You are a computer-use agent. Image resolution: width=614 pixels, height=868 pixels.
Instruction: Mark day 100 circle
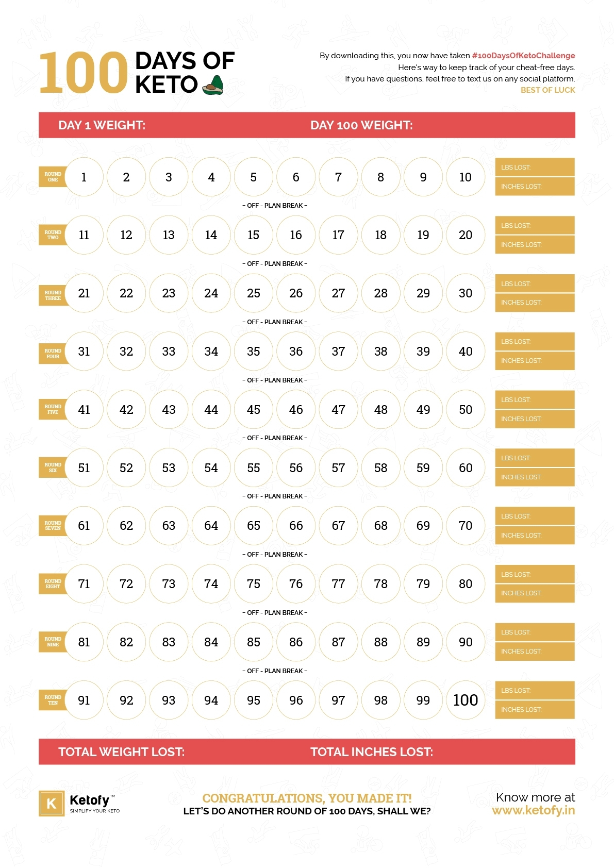click(466, 700)
